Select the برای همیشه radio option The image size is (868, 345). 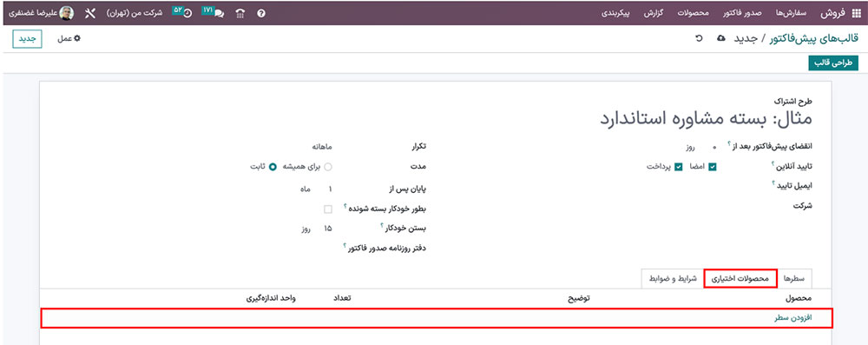click(328, 166)
